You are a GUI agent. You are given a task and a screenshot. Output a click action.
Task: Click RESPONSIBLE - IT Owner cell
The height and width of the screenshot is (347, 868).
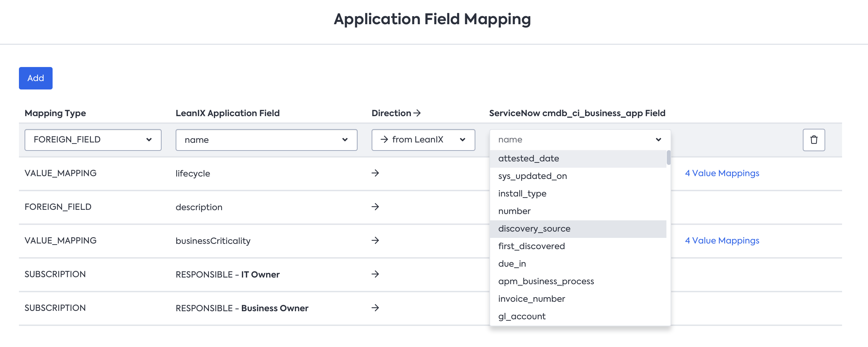[228, 274]
